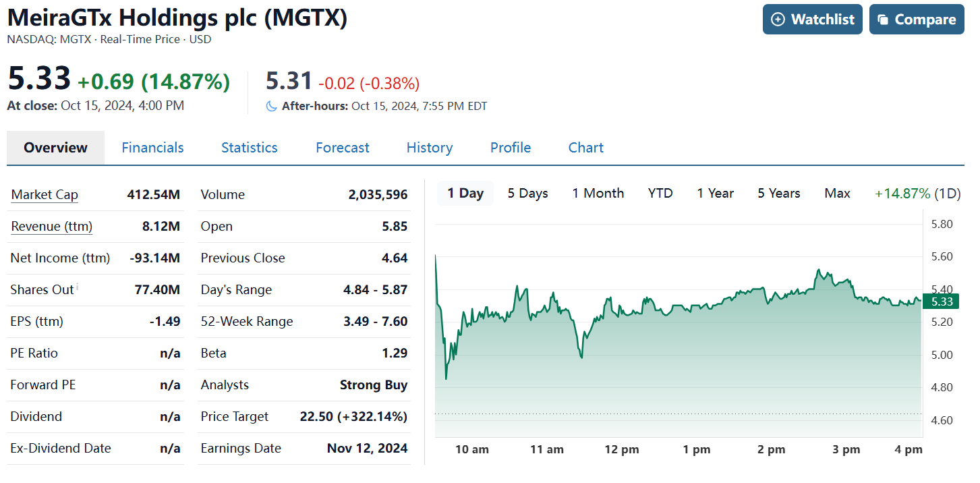Open the History tab
Screen dimensions: 980x483
(429, 148)
